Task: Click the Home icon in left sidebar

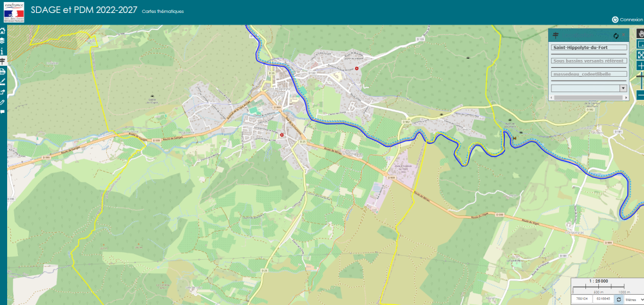Action: tap(3, 30)
